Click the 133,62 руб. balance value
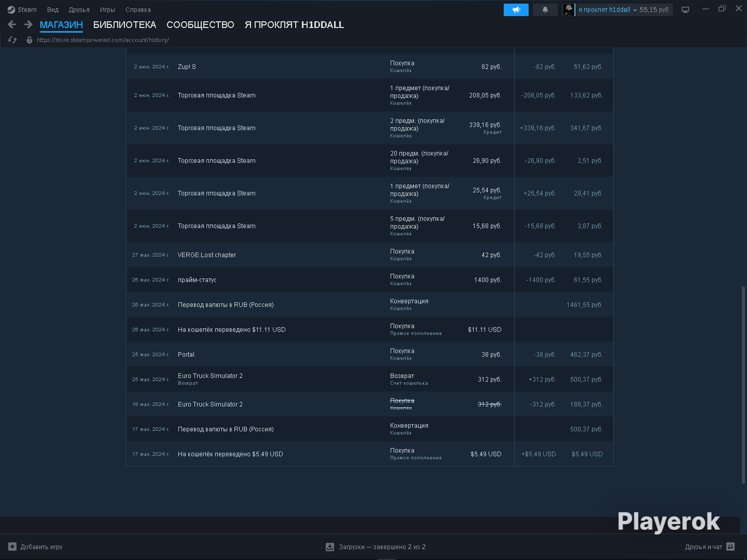747x560 pixels. (586, 95)
